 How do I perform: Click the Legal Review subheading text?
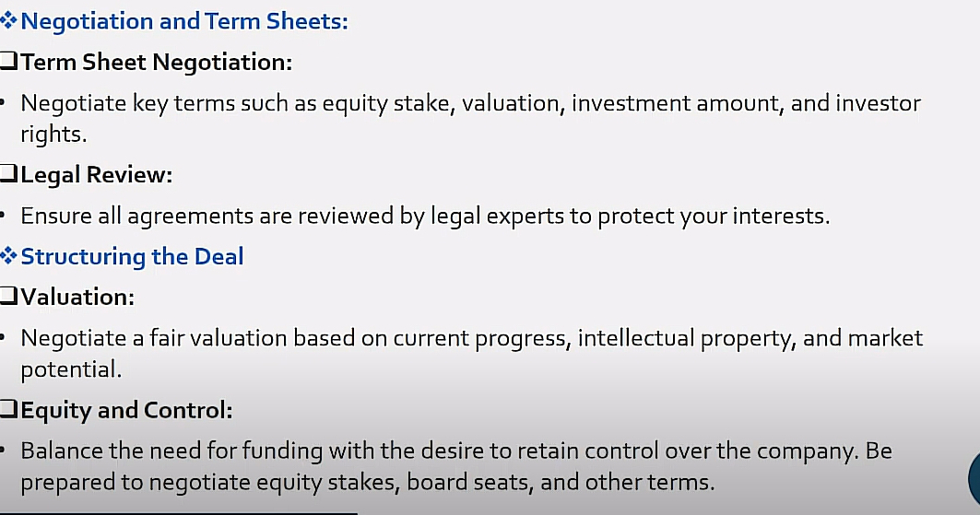(96, 175)
